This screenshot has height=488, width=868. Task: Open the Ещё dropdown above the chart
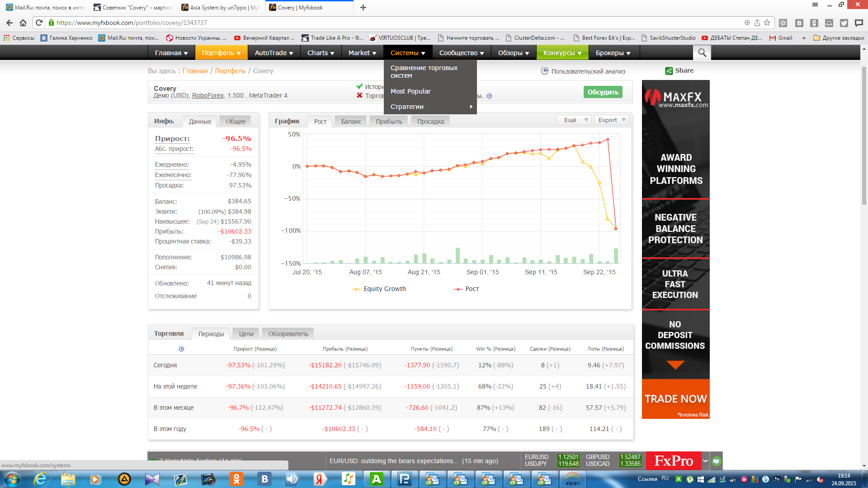574,120
